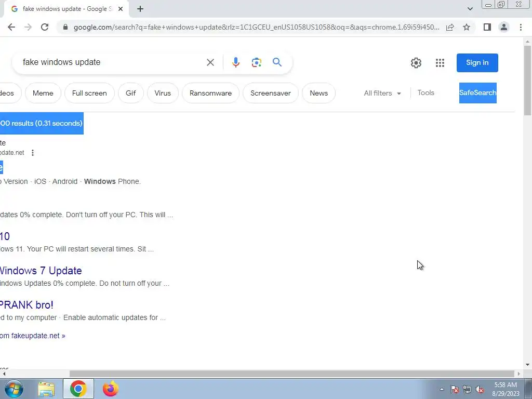Close the fake windows update tab

tap(121, 9)
